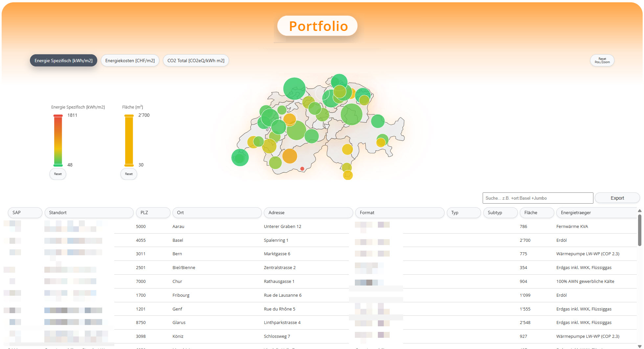Click small red map marker
This screenshot has height=349, width=644.
[302, 169]
